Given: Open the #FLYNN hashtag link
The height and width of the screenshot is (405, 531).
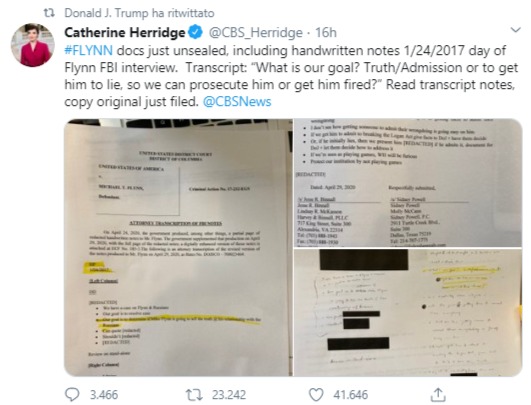Looking at the screenshot, I should [88, 50].
